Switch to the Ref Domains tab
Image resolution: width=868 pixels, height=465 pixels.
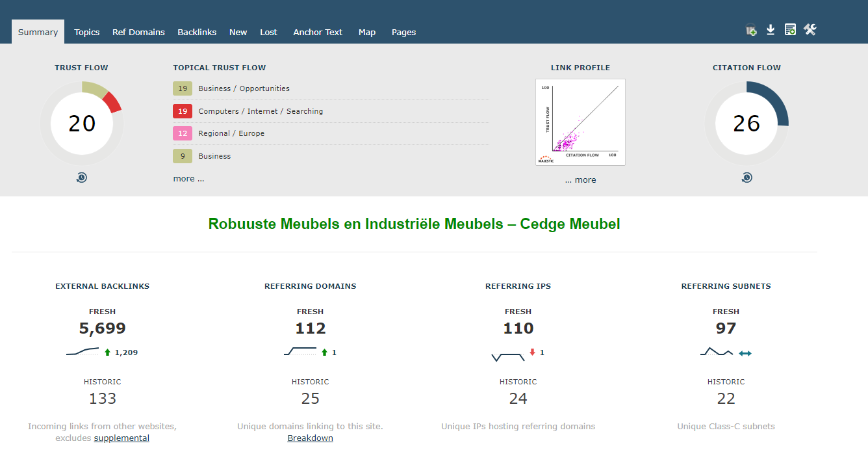(138, 32)
